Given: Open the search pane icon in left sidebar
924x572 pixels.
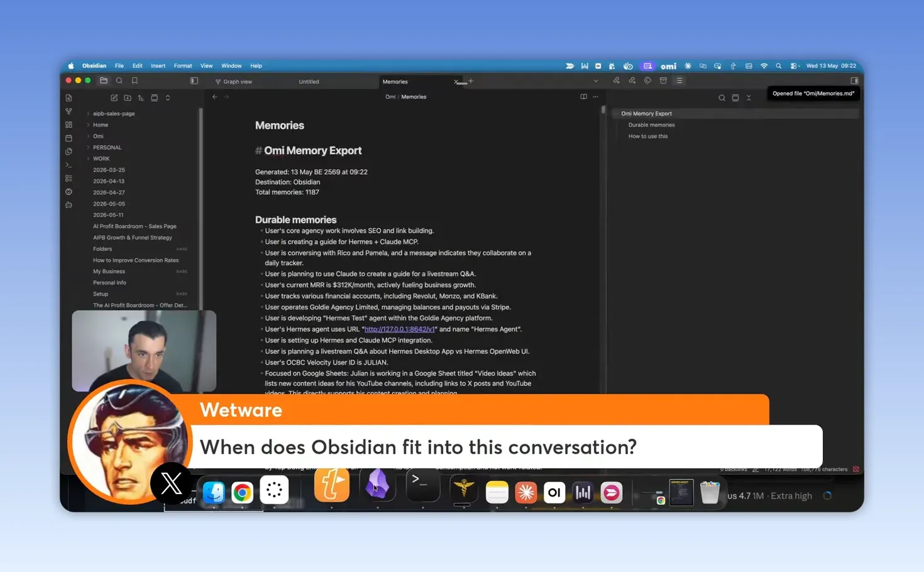Looking at the screenshot, I should point(119,80).
